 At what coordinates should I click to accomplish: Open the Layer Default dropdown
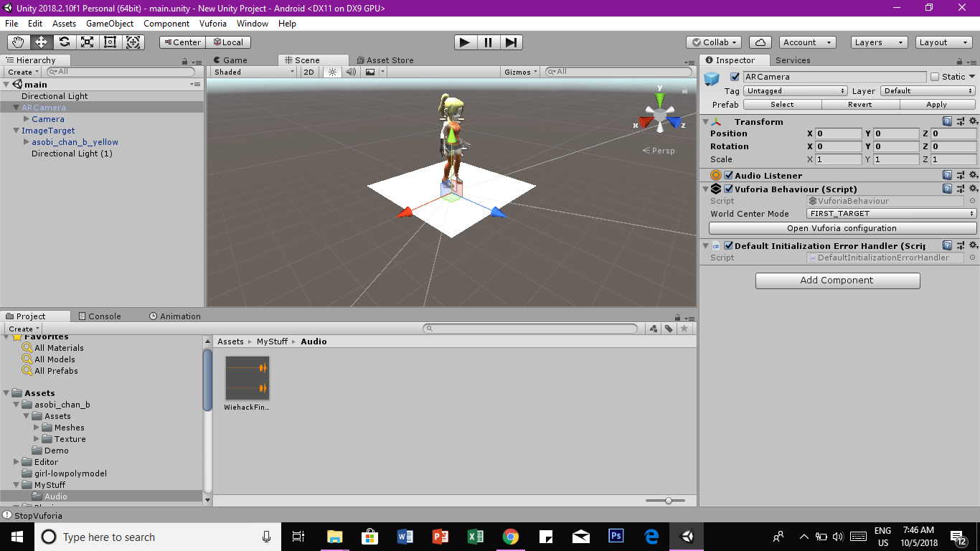[x=928, y=91]
